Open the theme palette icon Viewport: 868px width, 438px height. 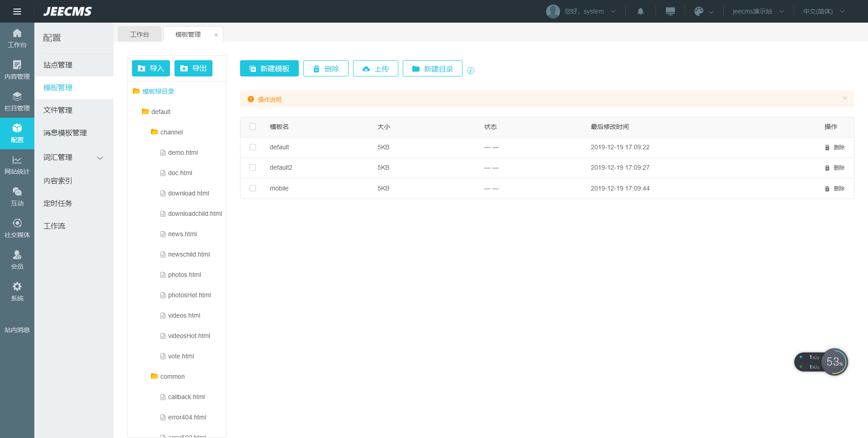pyautogui.click(x=699, y=11)
